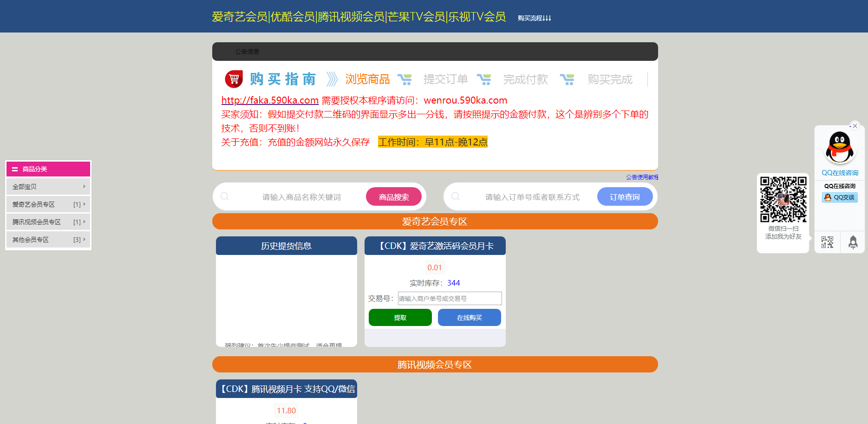868x424 pixels.
Task: Click the stock count 344
Action: pyautogui.click(x=454, y=283)
